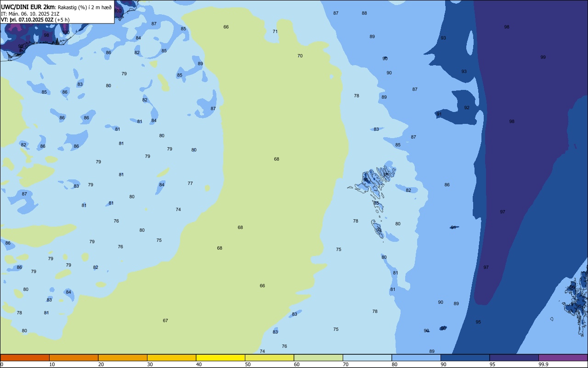Click the 'Rakastig (%) í 2 m hæð' label
The width and height of the screenshot is (588, 368).
tap(85, 7)
